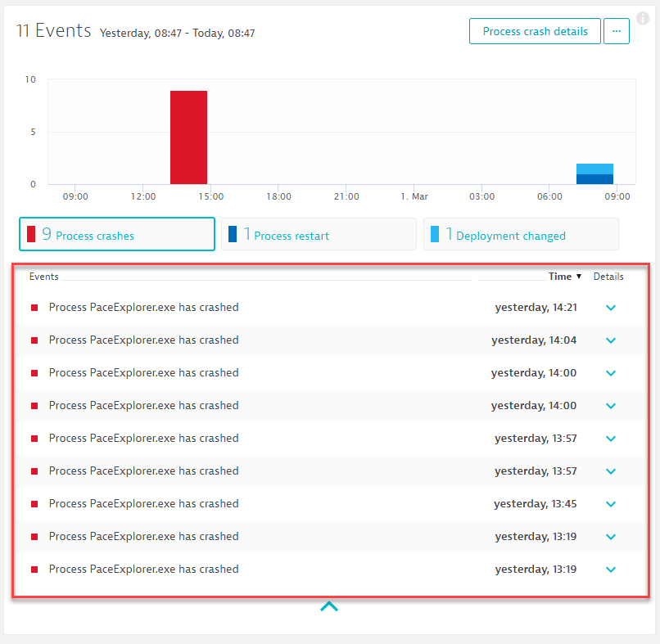Toggle the 1 Process restart filter
This screenshot has width=660, height=644.
pos(319,234)
